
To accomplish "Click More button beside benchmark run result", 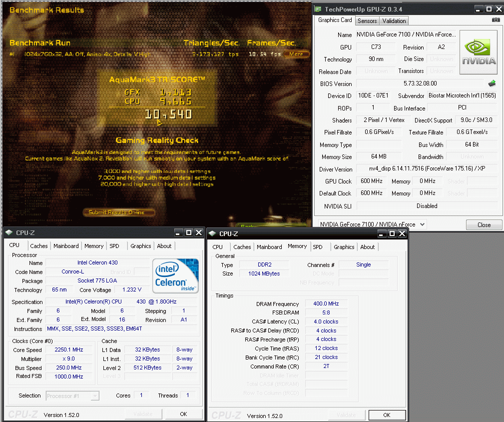I will (296, 54).
